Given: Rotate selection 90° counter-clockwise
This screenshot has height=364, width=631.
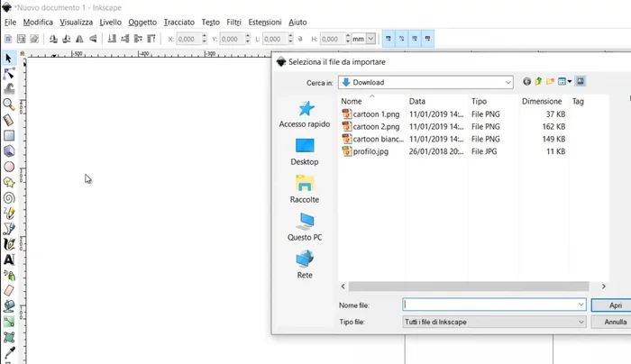Looking at the screenshot, I should point(53,39).
